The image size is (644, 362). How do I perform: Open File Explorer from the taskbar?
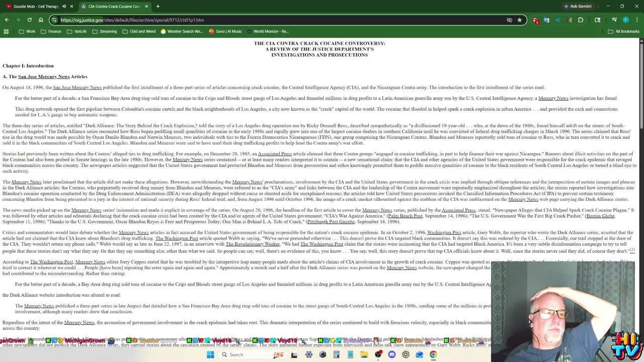pyautogui.click(x=364, y=354)
